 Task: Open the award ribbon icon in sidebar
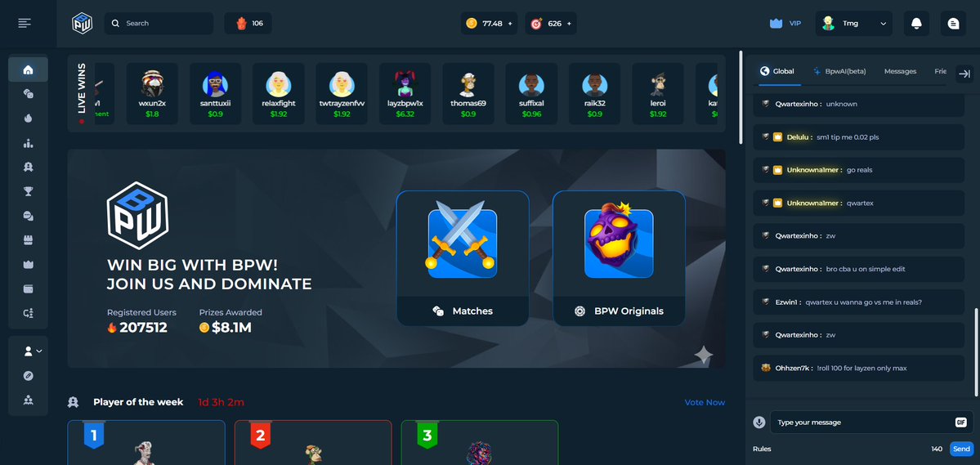tap(28, 167)
